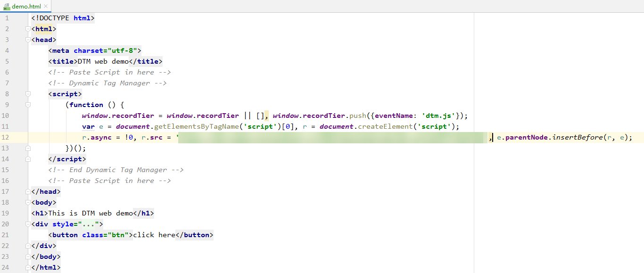Collapse the function body fold on line 9

27,105
